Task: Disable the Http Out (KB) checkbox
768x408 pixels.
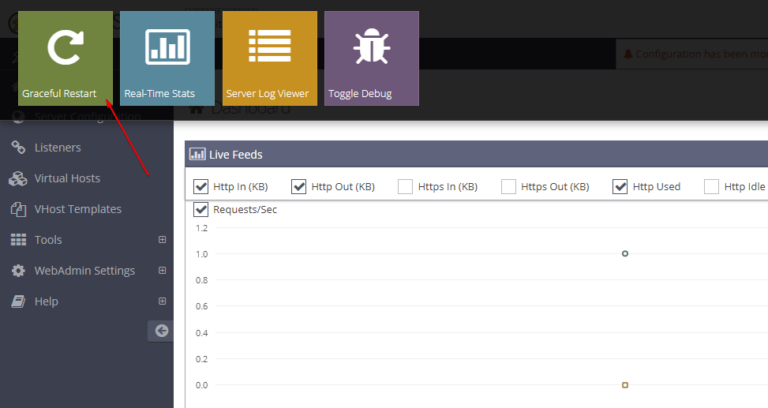Action: pos(298,186)
